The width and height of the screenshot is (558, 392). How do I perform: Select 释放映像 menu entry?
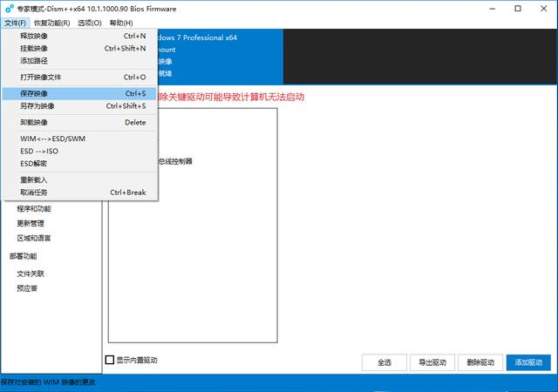(x=80, y=36)
